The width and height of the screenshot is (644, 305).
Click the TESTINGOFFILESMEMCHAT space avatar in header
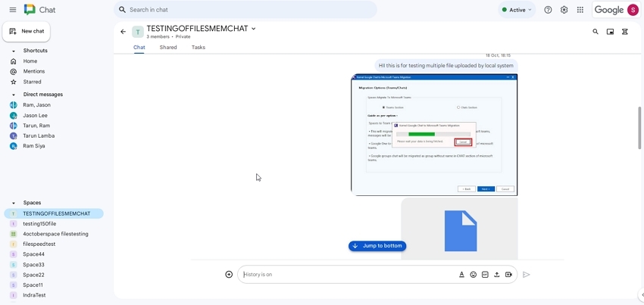coord(138,32)
